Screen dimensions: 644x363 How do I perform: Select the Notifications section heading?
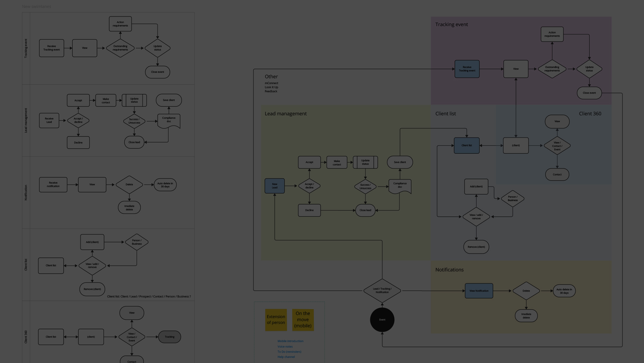pos(449,270)
